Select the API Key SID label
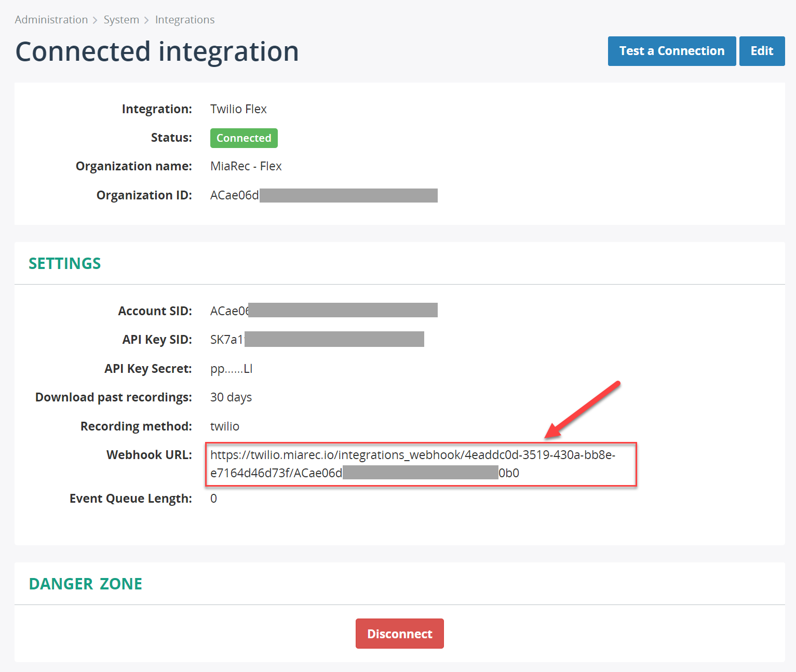Viewport: 796px width, 672px height. tap(157, 340)
